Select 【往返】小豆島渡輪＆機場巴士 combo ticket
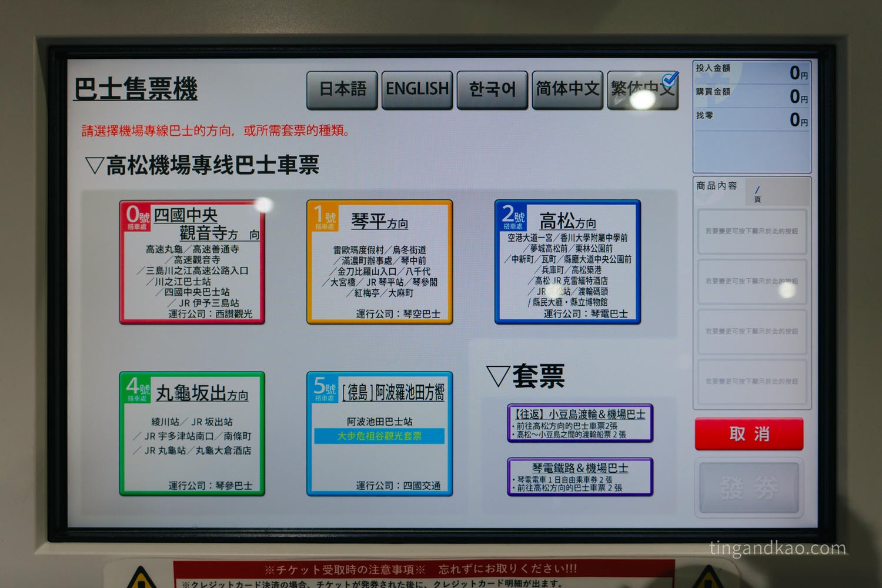This screenshot has width=882, height=588. coord(580,423)
